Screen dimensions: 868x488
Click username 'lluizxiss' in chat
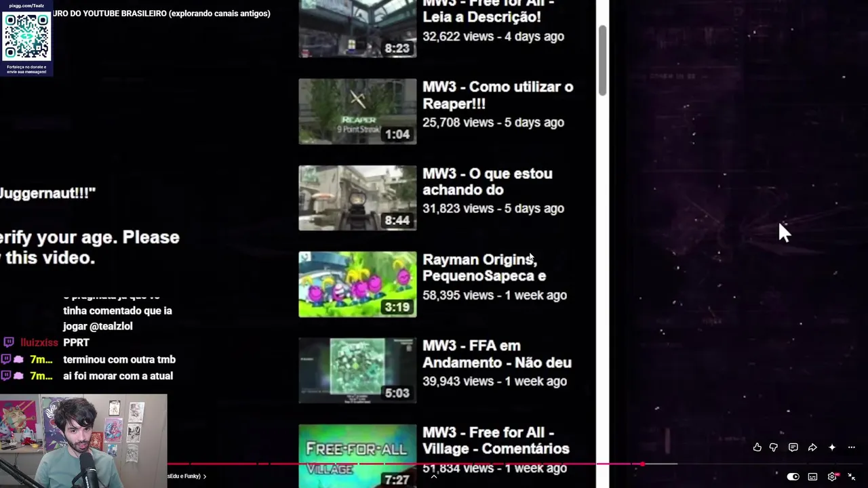coord(39,343)
